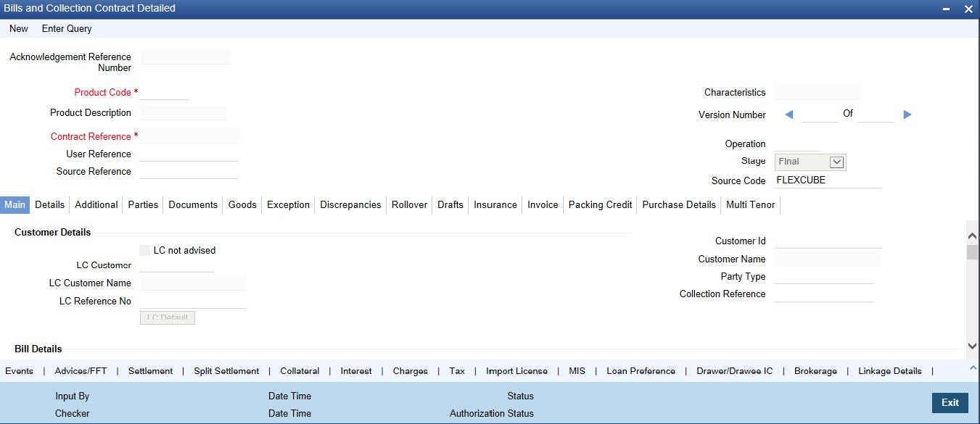Viewport: 980px width, 424px height.
Task: Open the Tax link
Action: tap(457, 370)
